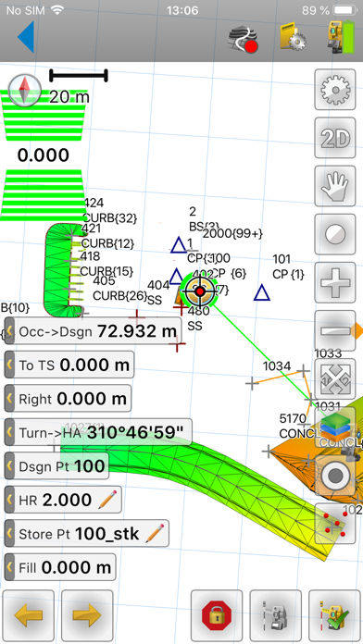Image resolution: width=363 pixels, height=644 pixels.
Task: Go to next design point arrow
Action: [x=87, y=616]
